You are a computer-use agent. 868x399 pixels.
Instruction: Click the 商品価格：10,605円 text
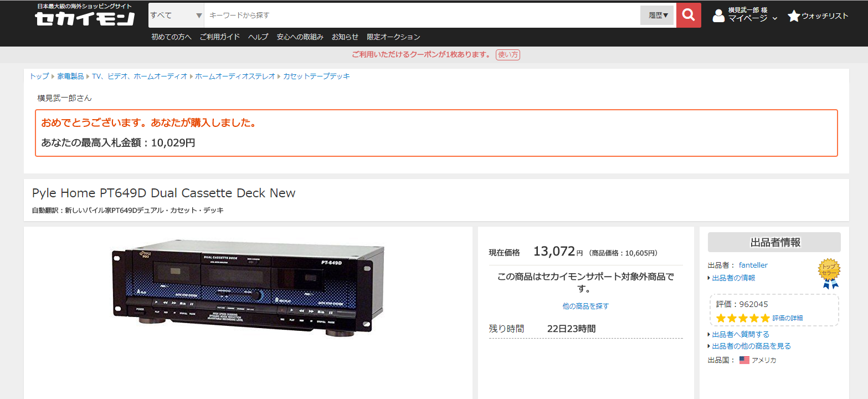(623, 253)
